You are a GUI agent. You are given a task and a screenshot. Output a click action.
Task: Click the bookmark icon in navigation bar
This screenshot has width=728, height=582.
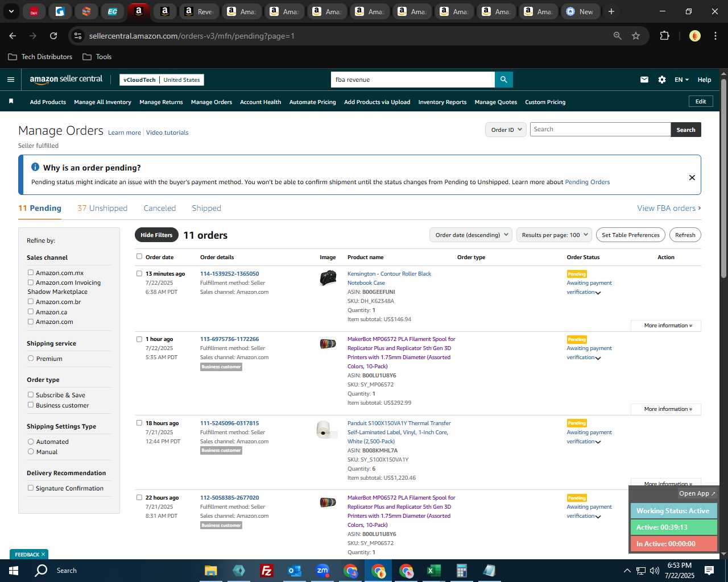tap(11, 101)
